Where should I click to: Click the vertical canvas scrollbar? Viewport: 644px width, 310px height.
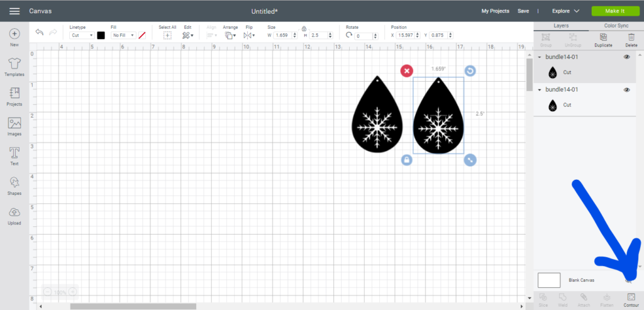(x=530, y=75)
